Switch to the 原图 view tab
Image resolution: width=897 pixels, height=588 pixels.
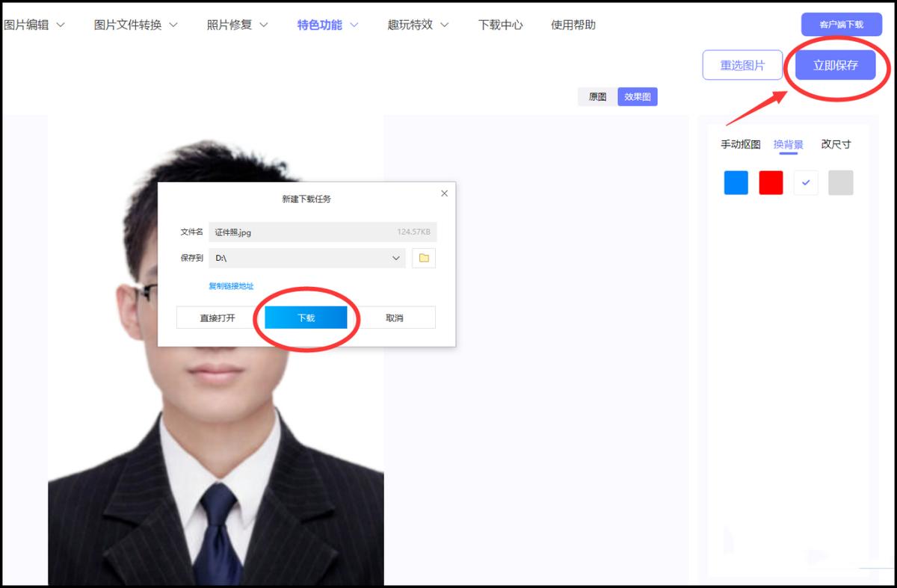tap(596, 96)
